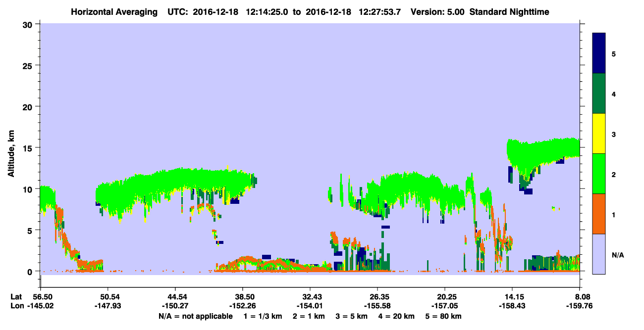Click the '2 = 1 km' legend text

click(309, 316)
